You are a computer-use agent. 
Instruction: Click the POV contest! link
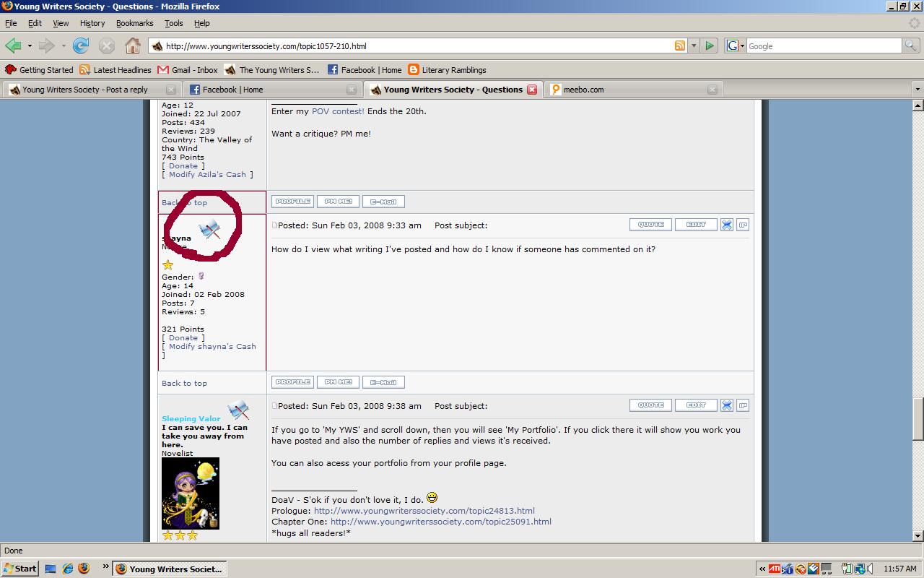pyautogui.click(x=338, y=111)
